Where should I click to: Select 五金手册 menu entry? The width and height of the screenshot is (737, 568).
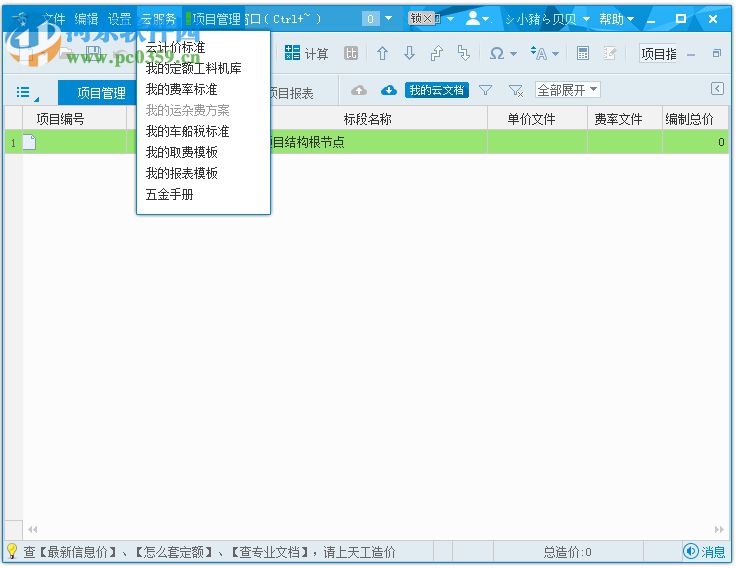[x=169, y=194]
